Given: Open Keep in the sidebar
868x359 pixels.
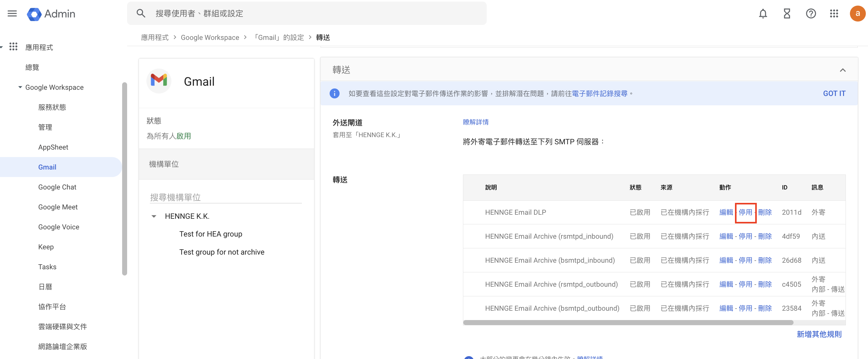Looking at the screenshot, I should (46, 247).
